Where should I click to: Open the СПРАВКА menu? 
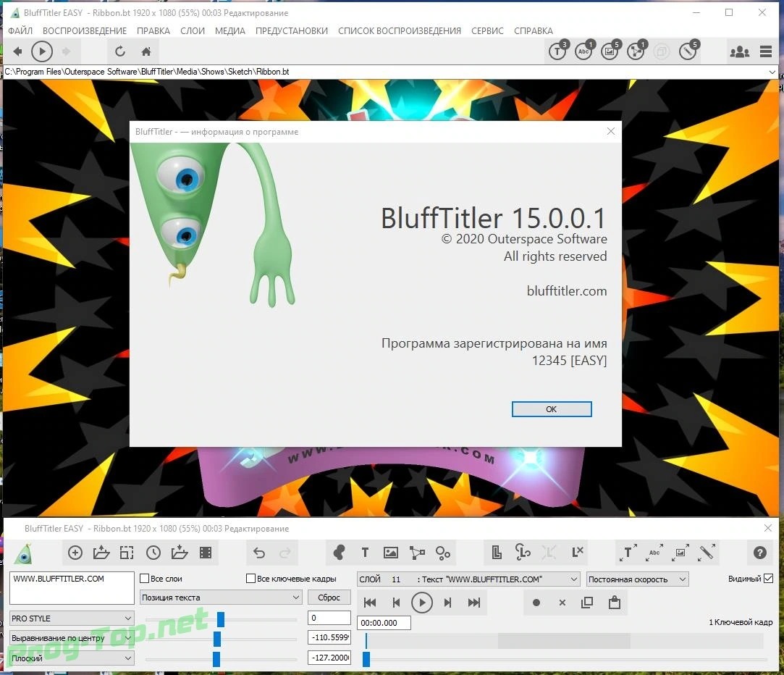pyautogui.click(x=534, y=30)
